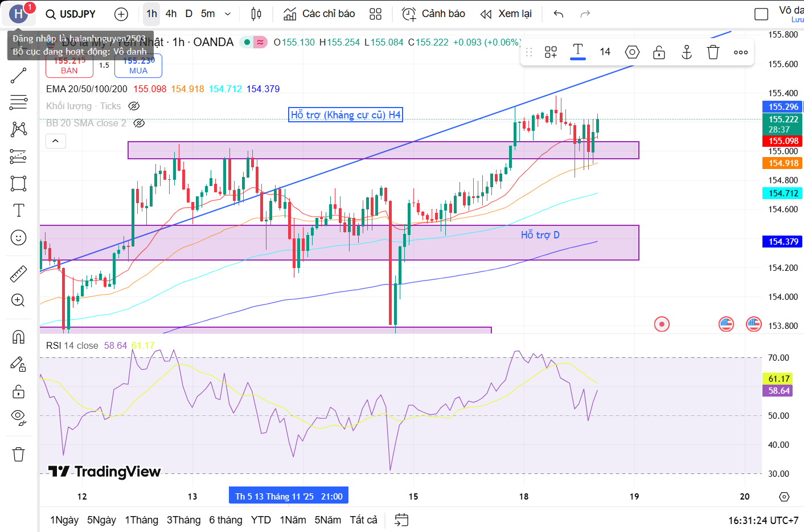Image resolution: width=804 pixels, height=532 pixels.
Task: Open Cảnh báo alert creation
Action: (x=433, y=14)
